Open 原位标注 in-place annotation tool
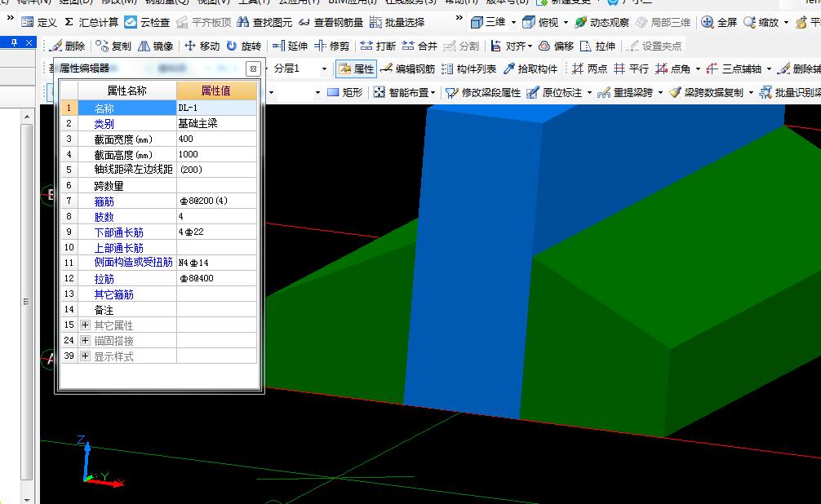821x504 pixels. coord(554,93)
